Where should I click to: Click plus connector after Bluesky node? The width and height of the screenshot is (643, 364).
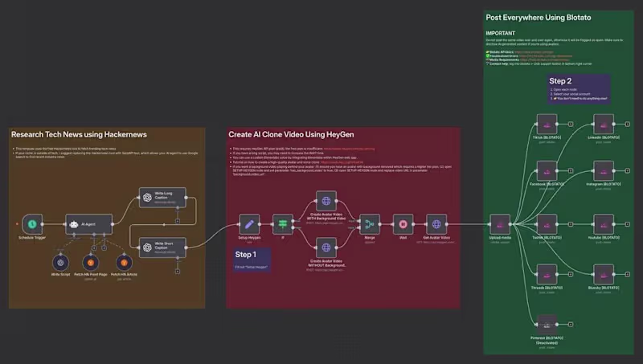pyautogui.click(x=628, y=274)
